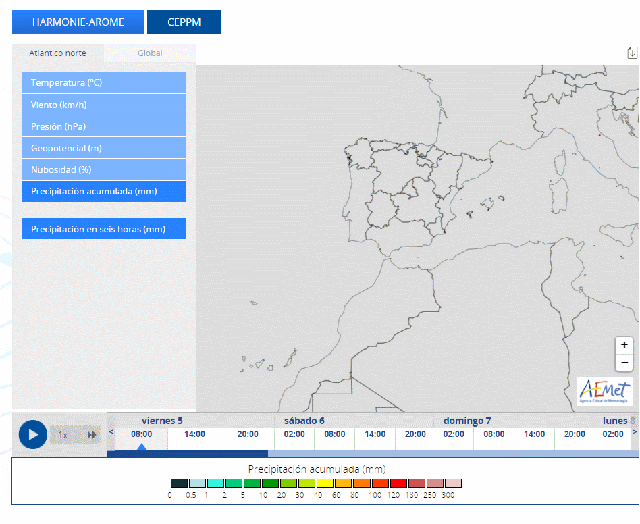Select Precipitación en seis horas
This screenshot has width=640, height=524.
104,229
